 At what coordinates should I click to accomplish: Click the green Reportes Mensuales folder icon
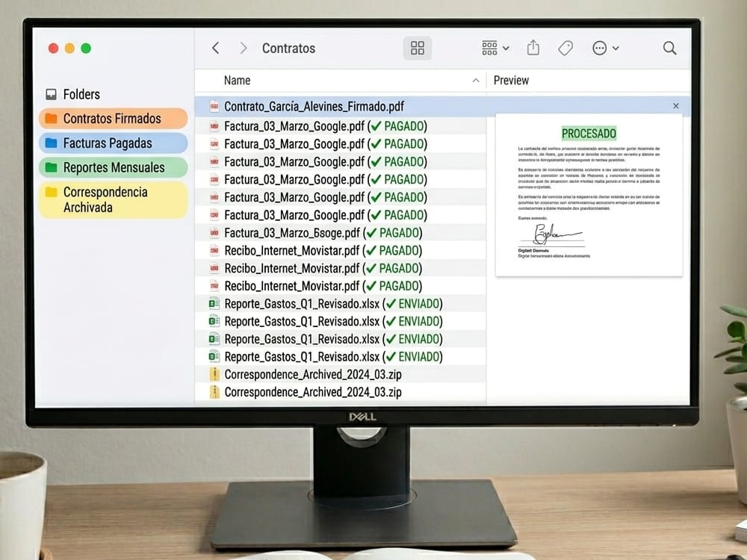51,167
